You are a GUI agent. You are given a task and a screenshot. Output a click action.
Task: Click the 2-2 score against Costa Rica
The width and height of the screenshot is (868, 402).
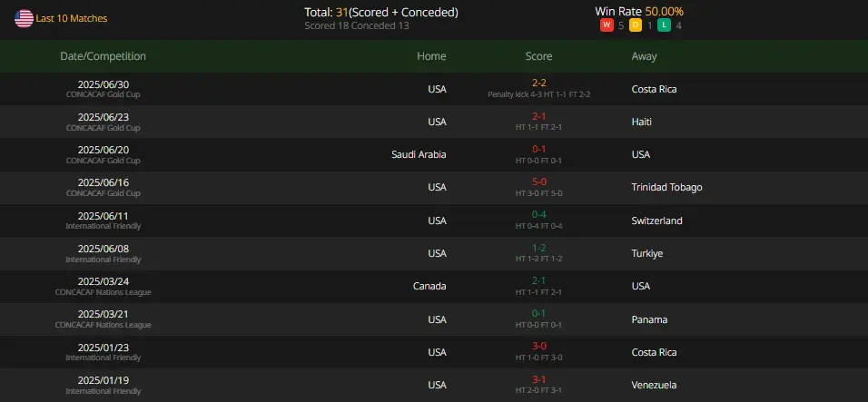coord(539,83)
